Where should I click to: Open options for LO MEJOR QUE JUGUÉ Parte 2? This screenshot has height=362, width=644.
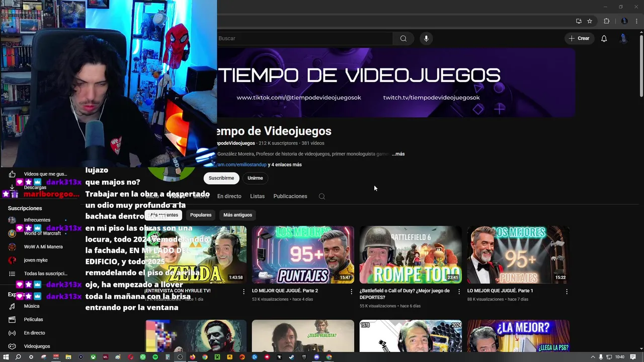click(x=351, y=292)
